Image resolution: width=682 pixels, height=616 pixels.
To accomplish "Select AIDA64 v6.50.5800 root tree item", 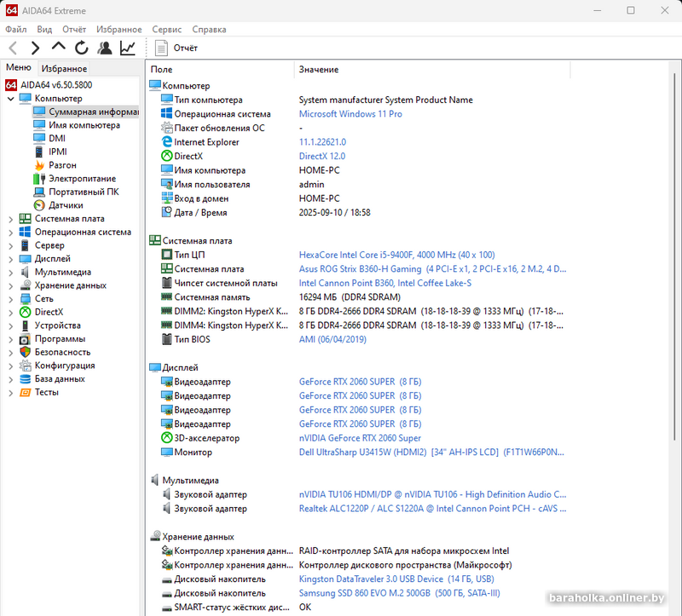I will tap(56, 84).
